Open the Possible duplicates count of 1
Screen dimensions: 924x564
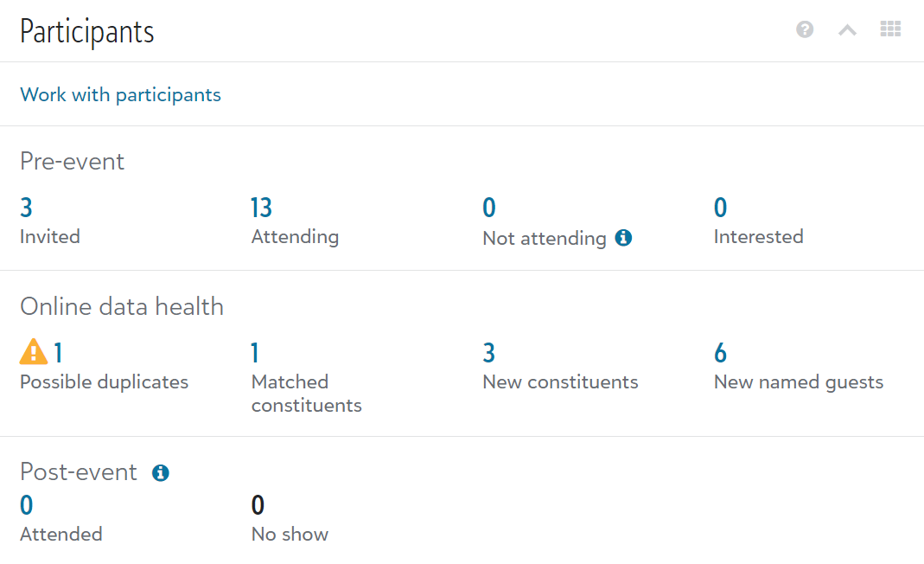pyautogui.click(x=58, y=353)
